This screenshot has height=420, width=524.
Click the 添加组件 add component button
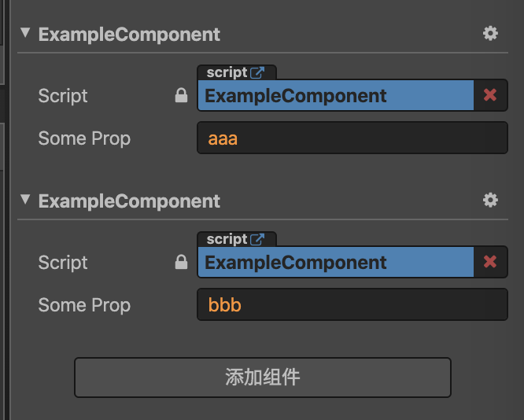262,378
